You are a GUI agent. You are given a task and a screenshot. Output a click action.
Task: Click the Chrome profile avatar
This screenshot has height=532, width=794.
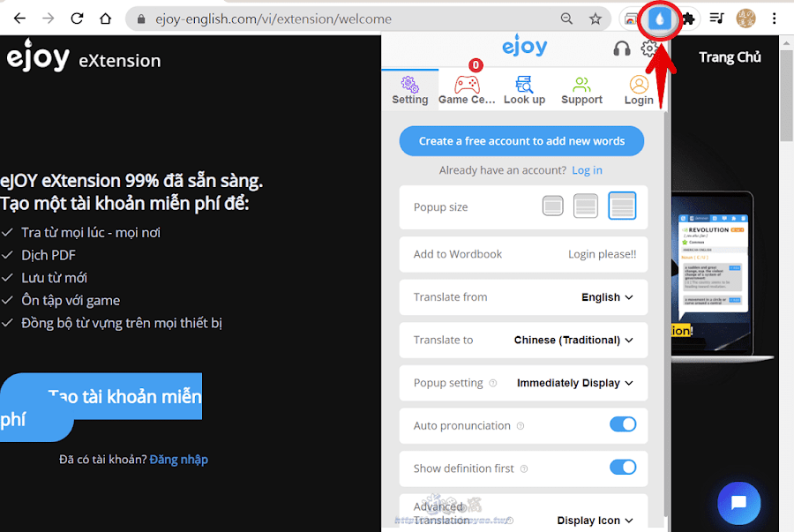tap(745, 19)
